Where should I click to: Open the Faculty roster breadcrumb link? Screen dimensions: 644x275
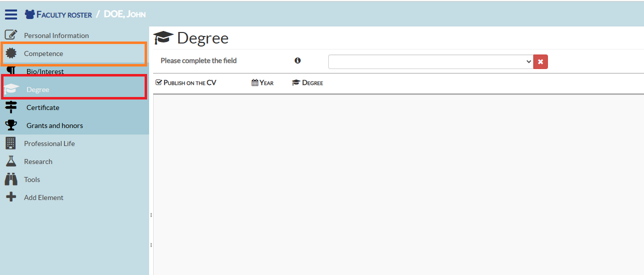tap(64, 14)
